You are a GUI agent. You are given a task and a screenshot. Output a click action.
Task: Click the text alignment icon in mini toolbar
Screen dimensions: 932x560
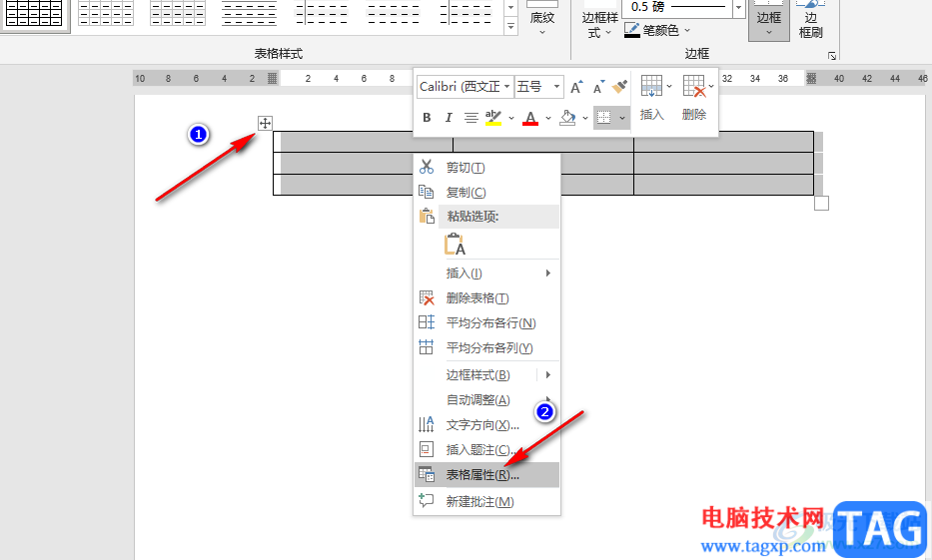470,118
